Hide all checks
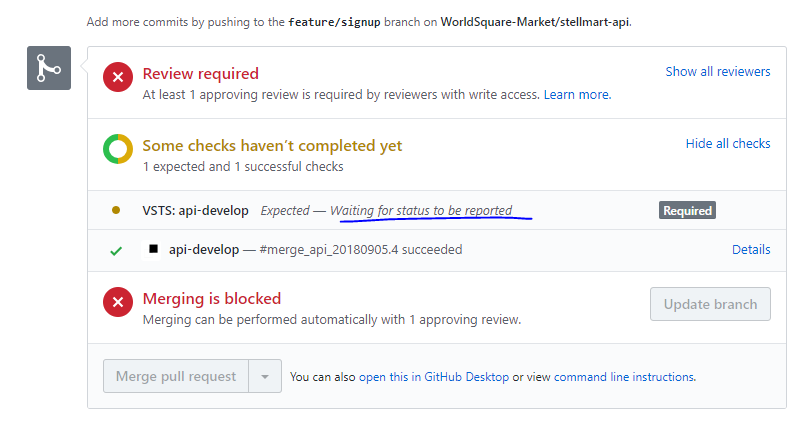Screen dimensions: 812x426 click(x=727, y=144)
